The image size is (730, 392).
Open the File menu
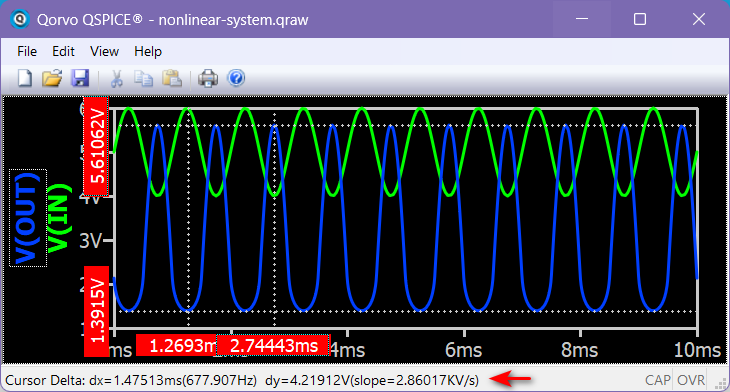[x=27, y=51]
